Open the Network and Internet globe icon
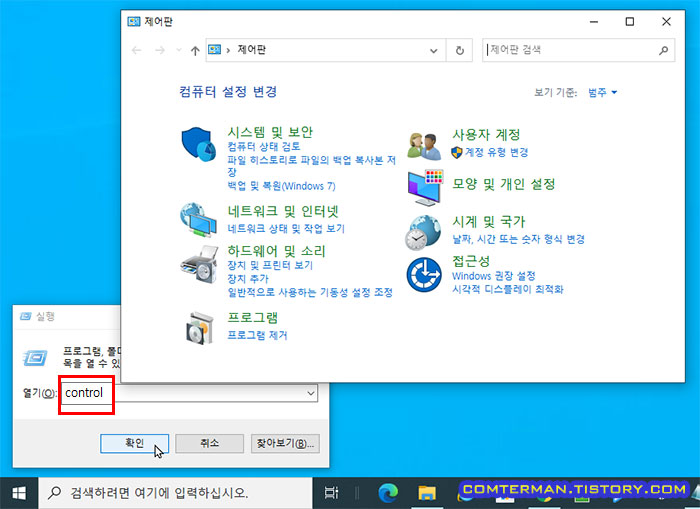 click(x=199, y=219)
